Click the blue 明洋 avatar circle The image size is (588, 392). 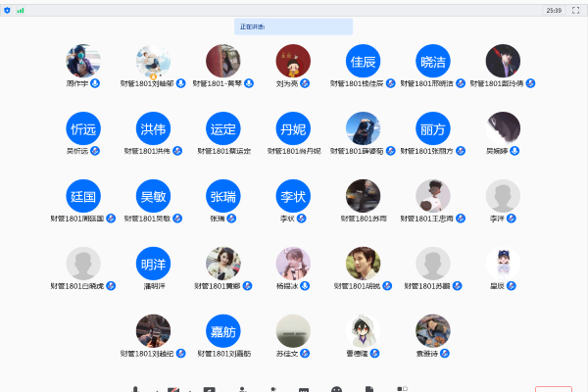point(153,263)
